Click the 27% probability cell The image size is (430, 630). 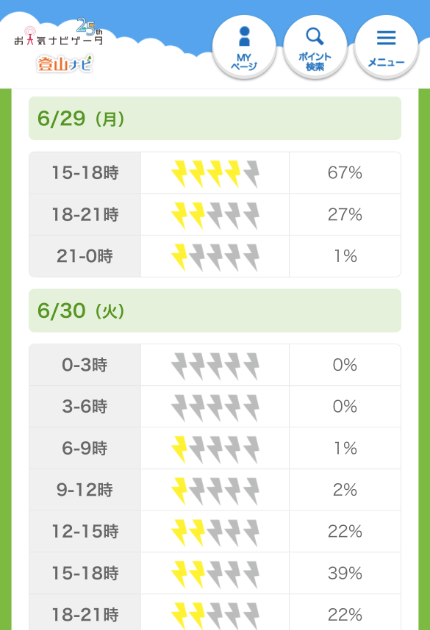(x=345, y=215)
